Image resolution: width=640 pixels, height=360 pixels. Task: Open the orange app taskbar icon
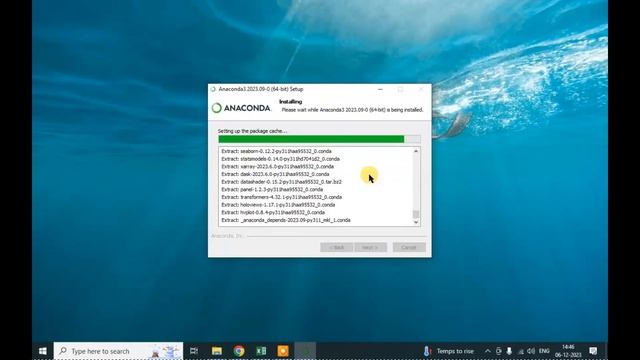(x=283, y=351)
